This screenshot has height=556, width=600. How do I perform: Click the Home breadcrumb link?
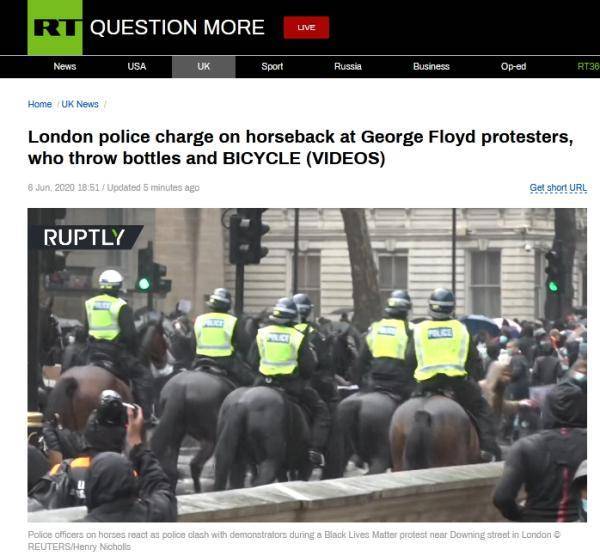(x=40, y=104)
